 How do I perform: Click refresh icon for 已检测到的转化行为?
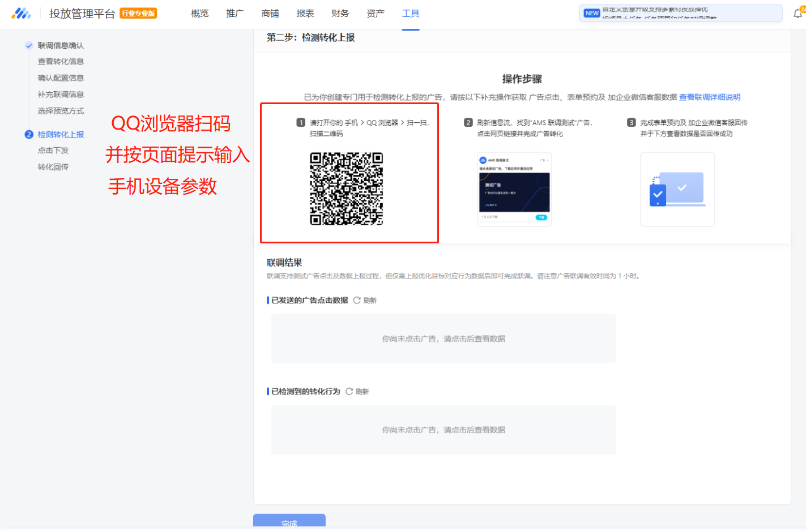(349, 392)
